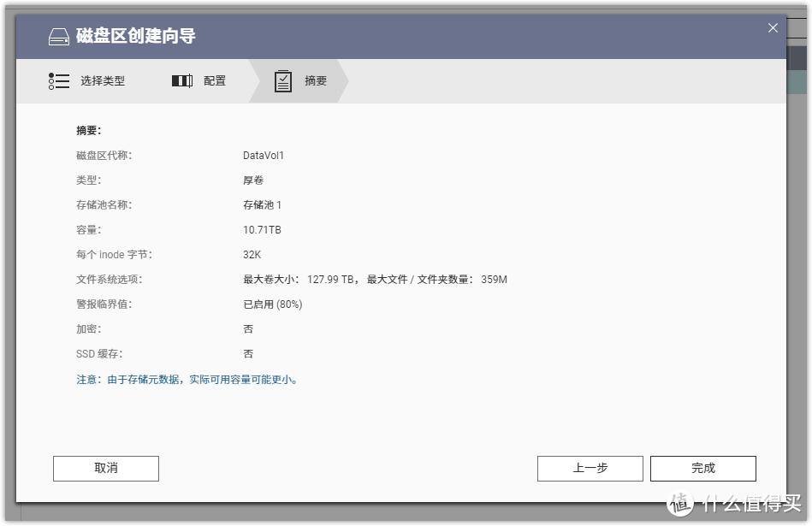Click the 已启用 (80%) alert threshold value
The image size is (812, 526).
click(x=274, y=304)
